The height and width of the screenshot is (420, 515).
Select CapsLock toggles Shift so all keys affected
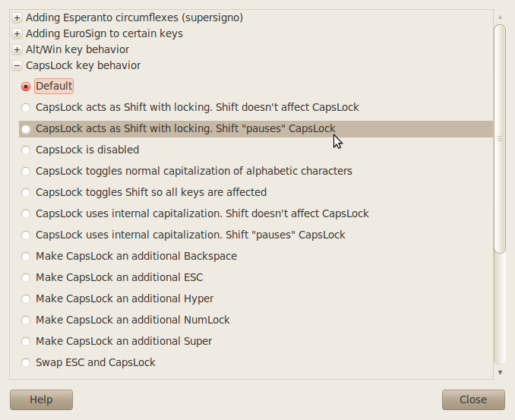(x=27, y=192)
